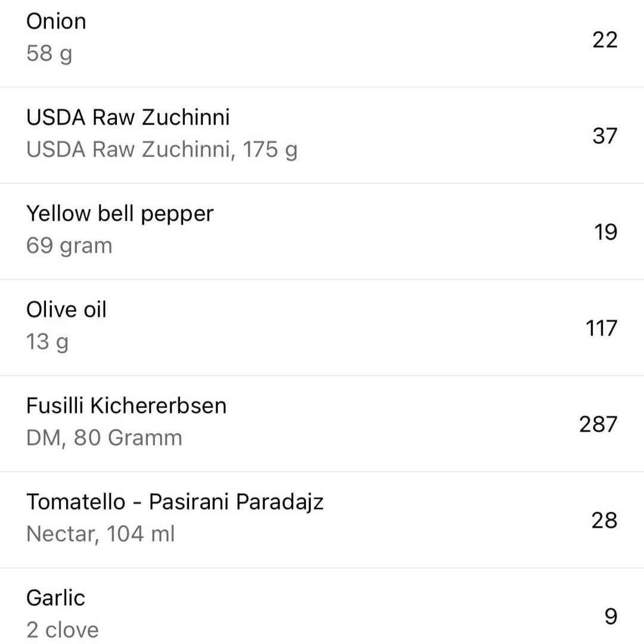Open Tomatello - Pasirani Paradajz entry
Viewport: 644px width, 644px height.
pyautogui.click(x=175, y=501)
